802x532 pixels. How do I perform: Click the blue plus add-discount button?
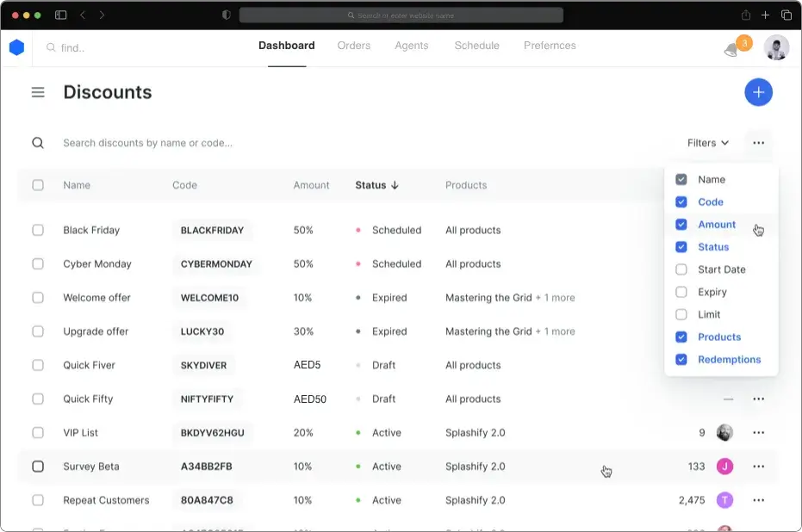758,92
